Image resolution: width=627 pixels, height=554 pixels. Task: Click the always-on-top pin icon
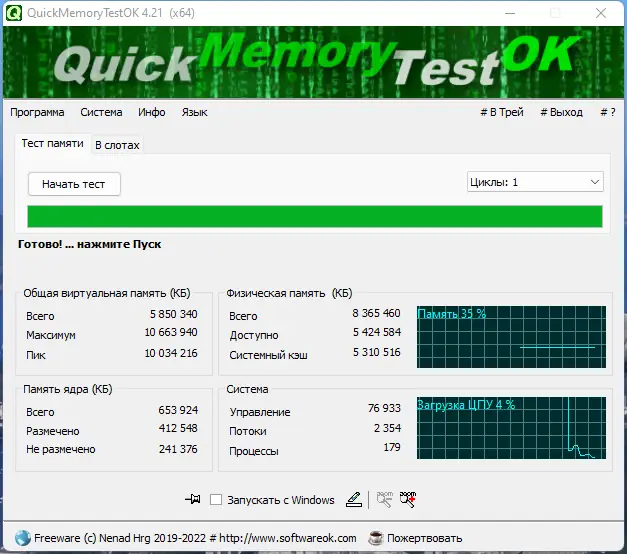click(192, 499)
